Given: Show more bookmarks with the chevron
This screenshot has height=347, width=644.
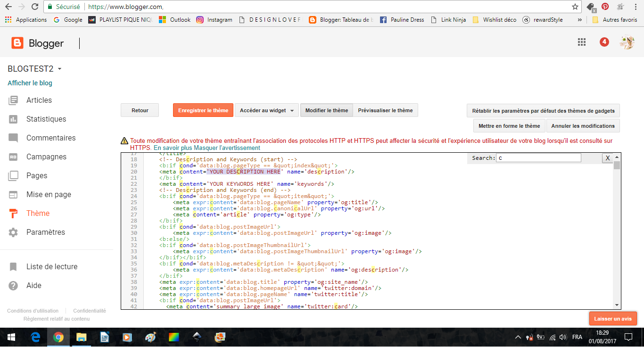Looking at the screenshot, I should pos(579,20).
